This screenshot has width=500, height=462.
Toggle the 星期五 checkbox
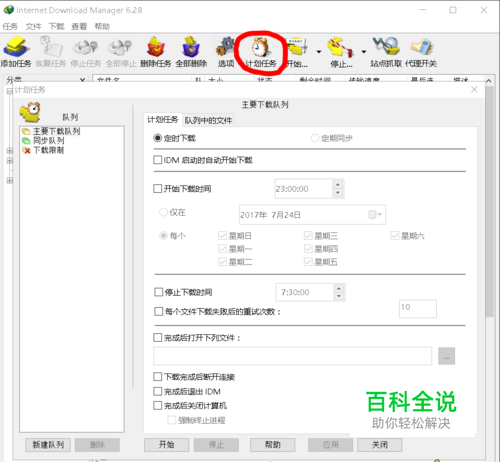pyautogui.click(x=308, y=262)
